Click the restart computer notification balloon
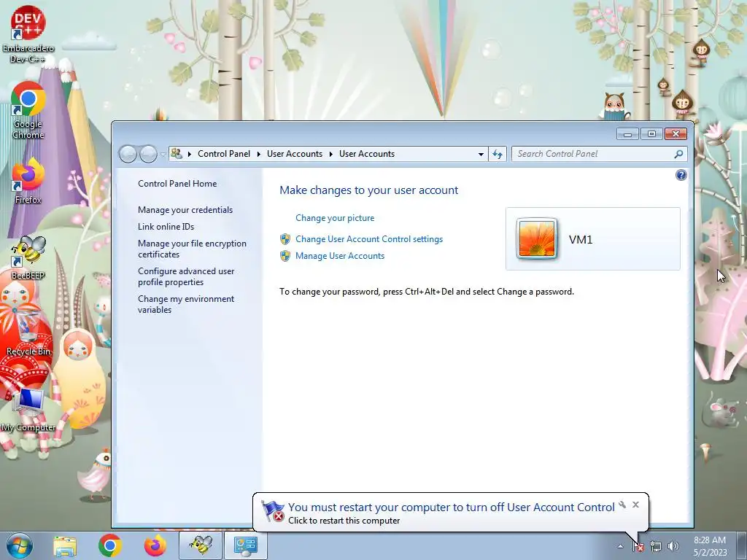This screenshot has width=747, height=560. (451, 513)
